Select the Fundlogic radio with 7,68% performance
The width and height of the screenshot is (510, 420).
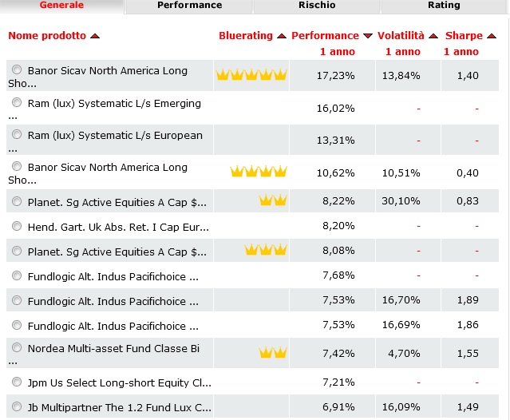tap(17, 275)
